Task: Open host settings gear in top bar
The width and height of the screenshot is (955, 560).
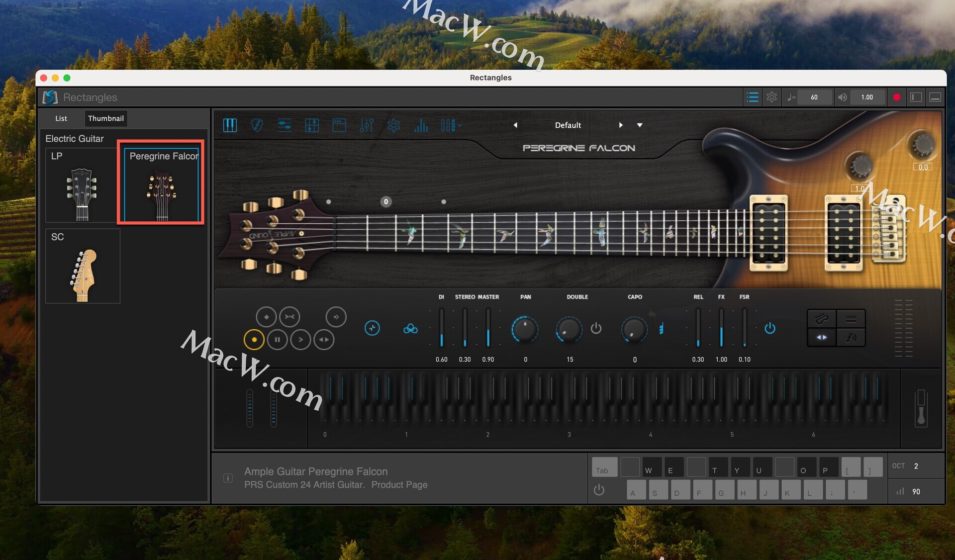Action: pos(771,97)
